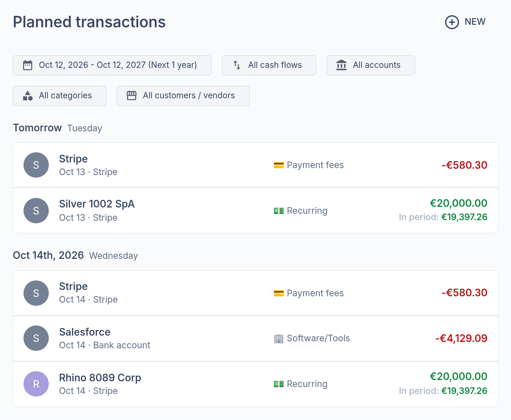Click the S avatar of Salesforce row
The height and width of the screenshot is (420, 511).
[36, 338]
